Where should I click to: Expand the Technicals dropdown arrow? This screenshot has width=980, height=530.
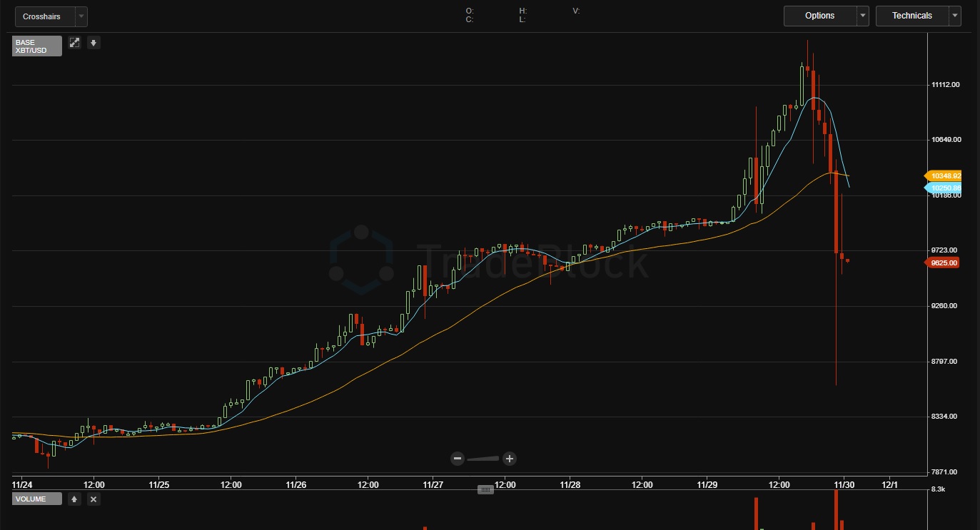(x=955, y=16)
